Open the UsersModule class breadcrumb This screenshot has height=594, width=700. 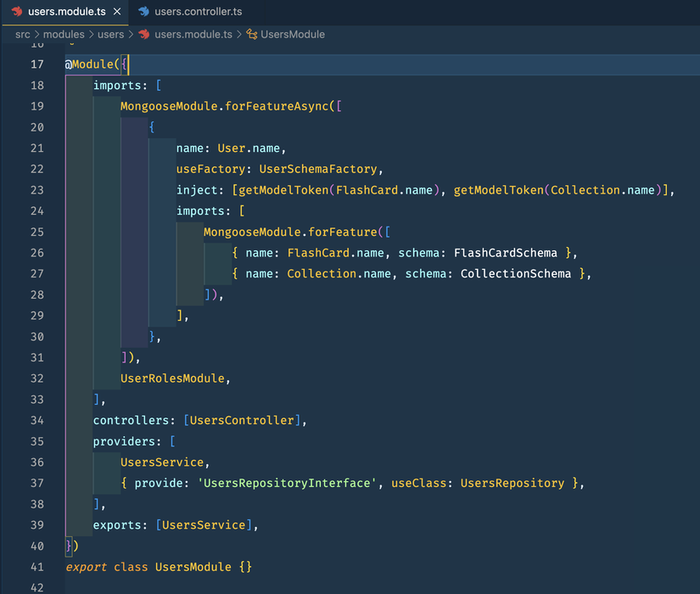click(x=293, y=35)
